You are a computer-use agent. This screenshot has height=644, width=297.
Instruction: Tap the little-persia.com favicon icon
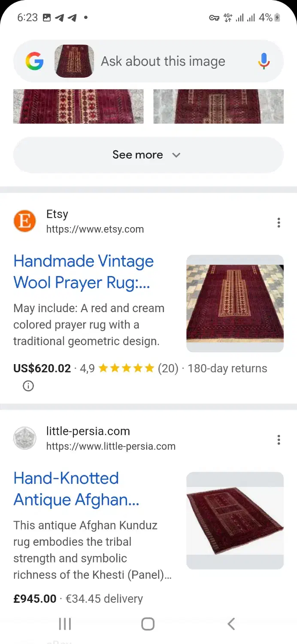[24, 438]
